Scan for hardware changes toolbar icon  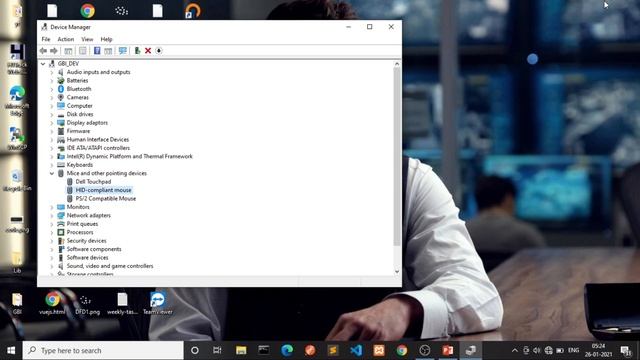[x=122, y=51]
